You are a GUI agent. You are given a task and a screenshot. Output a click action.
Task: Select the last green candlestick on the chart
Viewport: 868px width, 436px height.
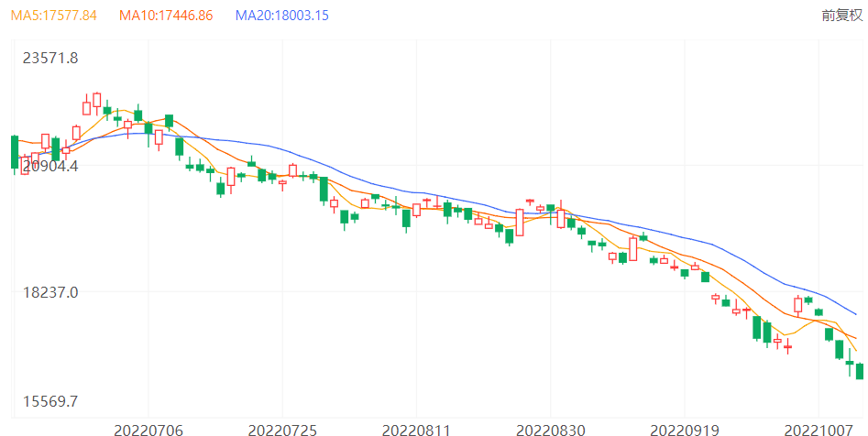[x=860, y=371]
